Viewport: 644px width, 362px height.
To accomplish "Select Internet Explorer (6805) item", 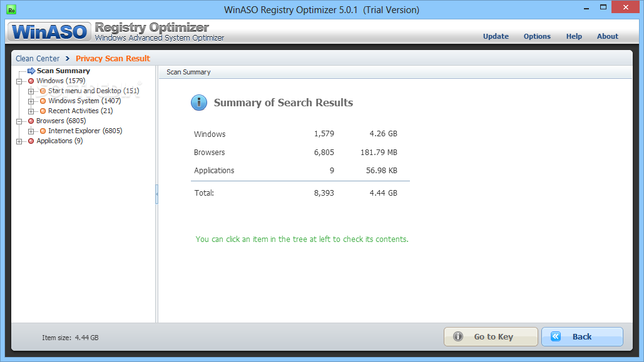I will [x=85, y=131].
